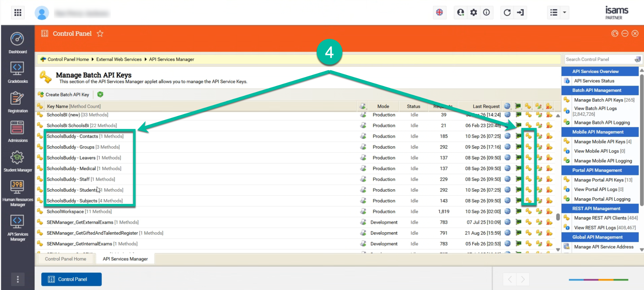This screenshot has width=644, height=290.
Task: Open Student Manager in sidebar
Action: pos(18,162)
